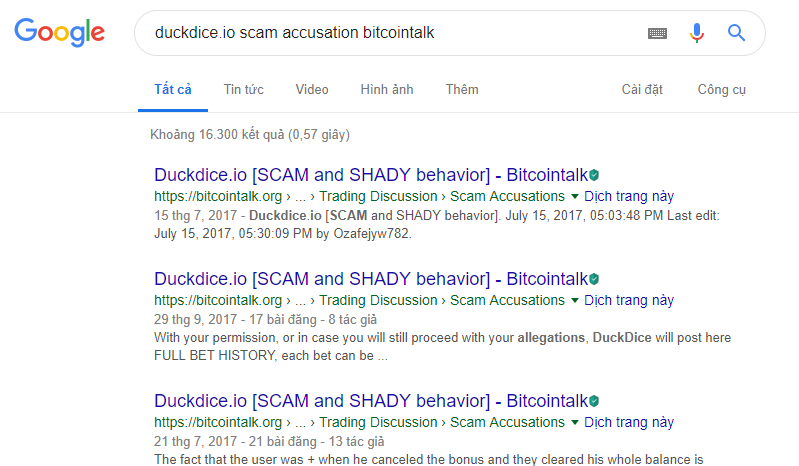Open Công cụ search tools
Viewport: 799px width, 466px height.
(722, 90)
